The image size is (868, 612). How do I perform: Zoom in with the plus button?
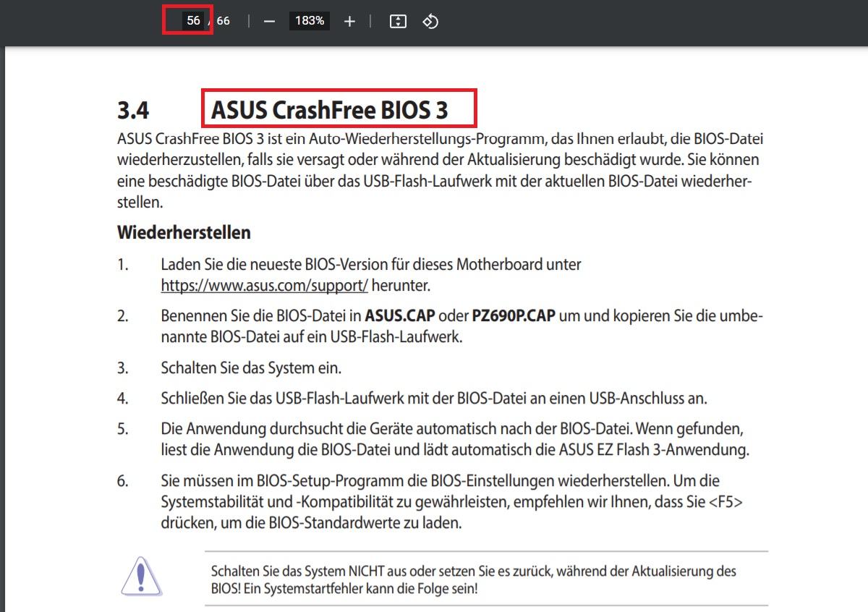pyautogui.click(x=350, y=22)
